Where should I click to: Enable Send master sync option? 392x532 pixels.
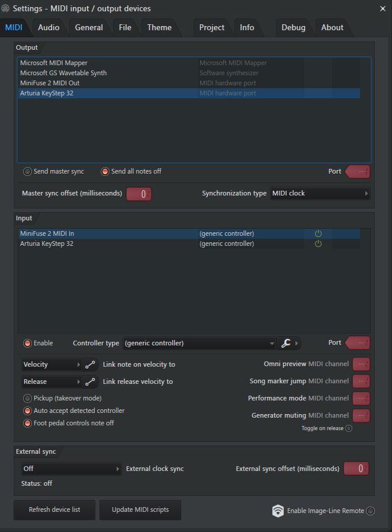coord(27,171)
